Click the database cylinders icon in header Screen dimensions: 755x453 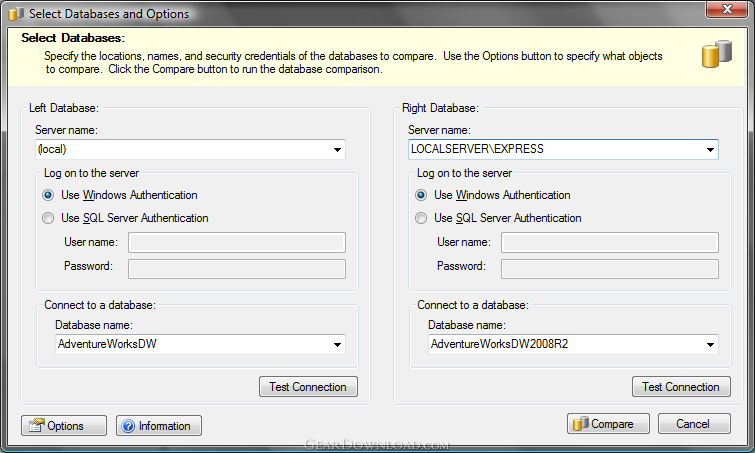coord(716,54)
